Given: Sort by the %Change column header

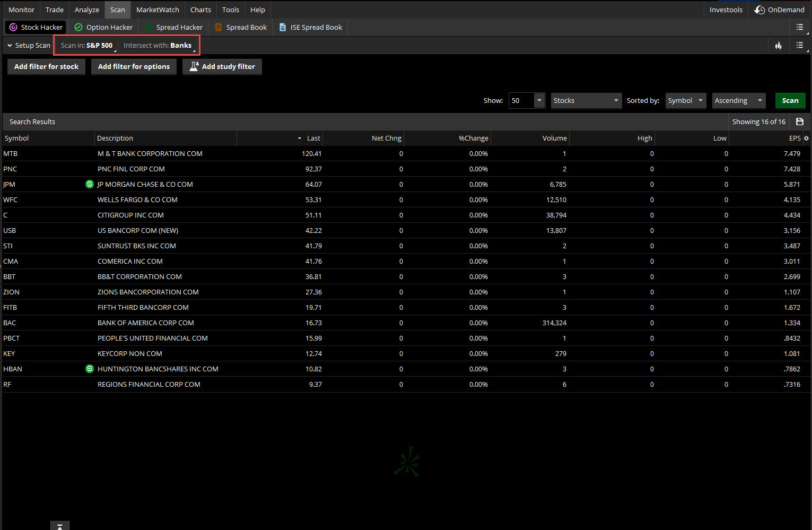Looking at the screenshot, I should coord(447,138).
